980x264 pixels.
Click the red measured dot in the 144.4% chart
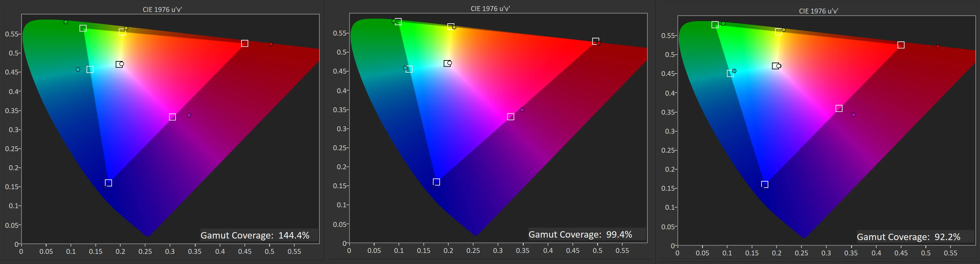(271, 44)
